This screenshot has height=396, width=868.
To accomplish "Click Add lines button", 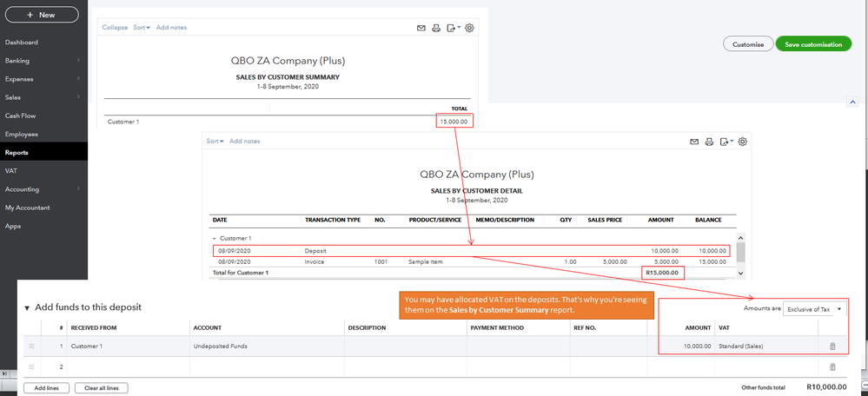I will tap(47, 388).
